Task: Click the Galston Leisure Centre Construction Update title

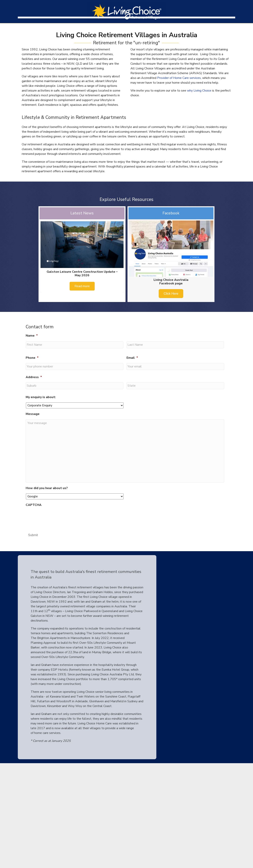Action: pos(82,273)
